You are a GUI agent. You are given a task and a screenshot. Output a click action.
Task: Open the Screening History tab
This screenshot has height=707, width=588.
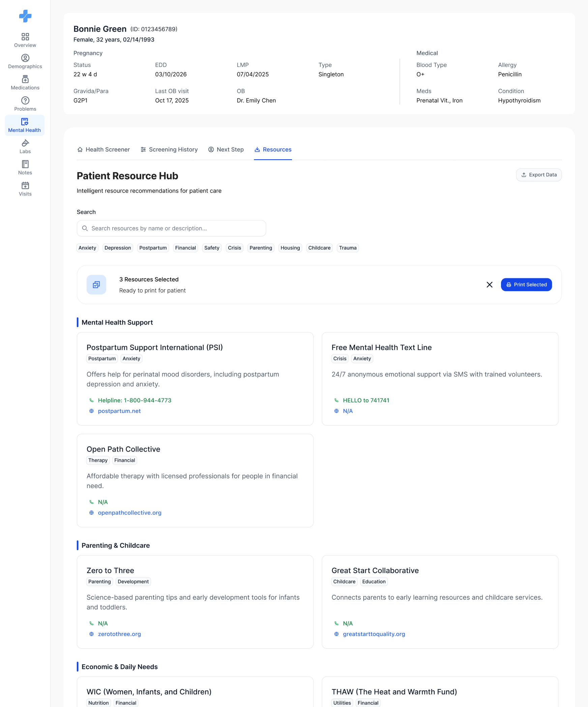coord(169,149)
